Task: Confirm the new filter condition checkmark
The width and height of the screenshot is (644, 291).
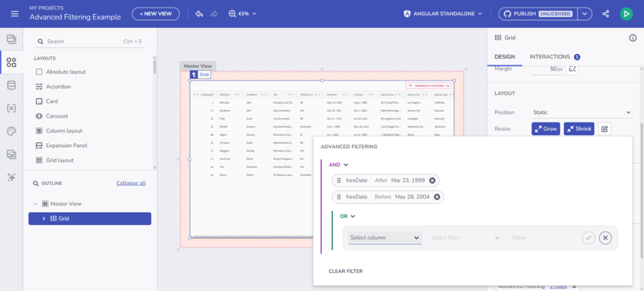Action: click(x=589, y=238)
